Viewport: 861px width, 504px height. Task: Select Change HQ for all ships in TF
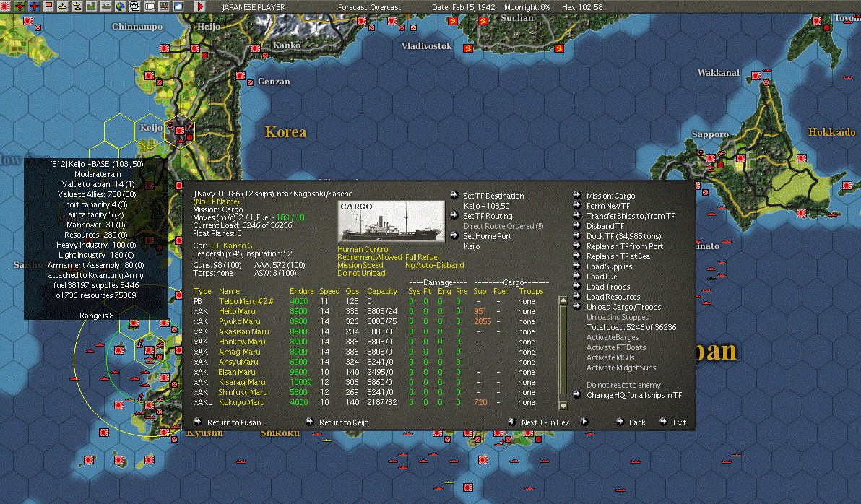tap(633, 395)
